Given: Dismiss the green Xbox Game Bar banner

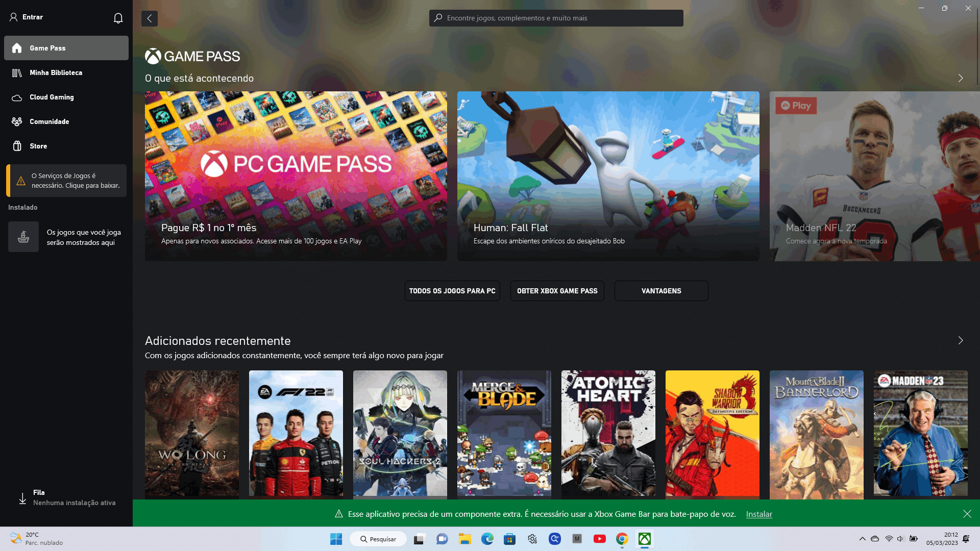Looking at the screenshot, I should point(967,514).
